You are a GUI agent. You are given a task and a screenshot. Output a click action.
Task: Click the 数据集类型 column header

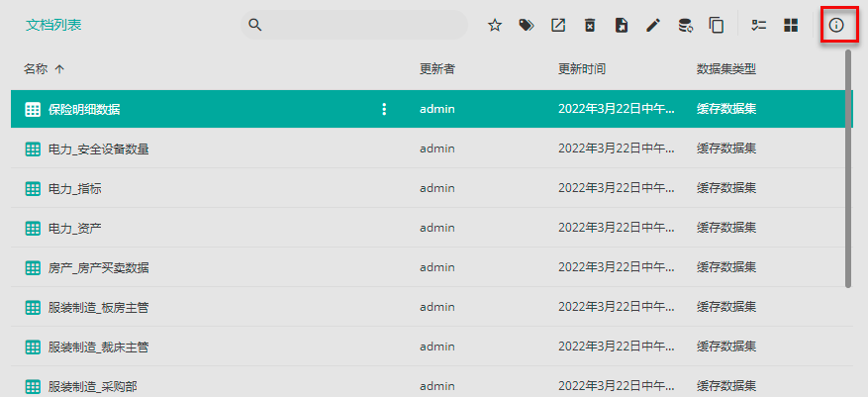click(726, 69)
